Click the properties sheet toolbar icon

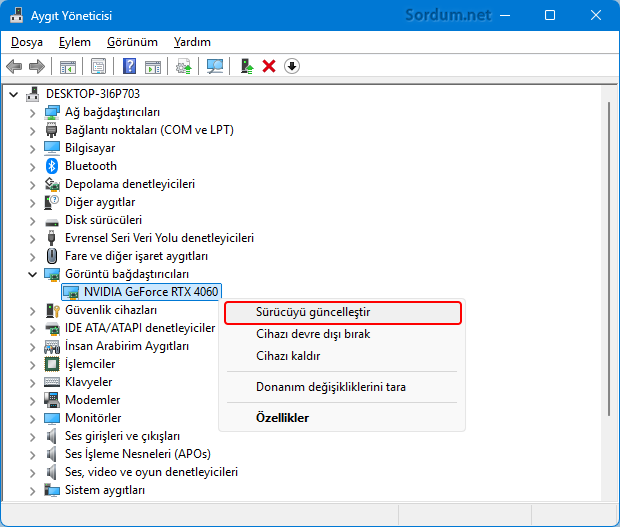coord(99,66)
